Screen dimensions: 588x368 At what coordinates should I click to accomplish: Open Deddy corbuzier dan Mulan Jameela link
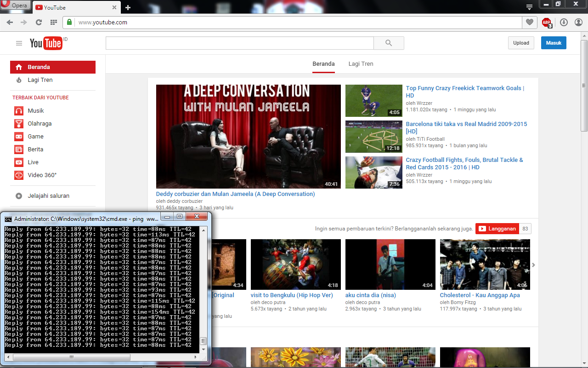pyautogui.click(x=236, y=194)
